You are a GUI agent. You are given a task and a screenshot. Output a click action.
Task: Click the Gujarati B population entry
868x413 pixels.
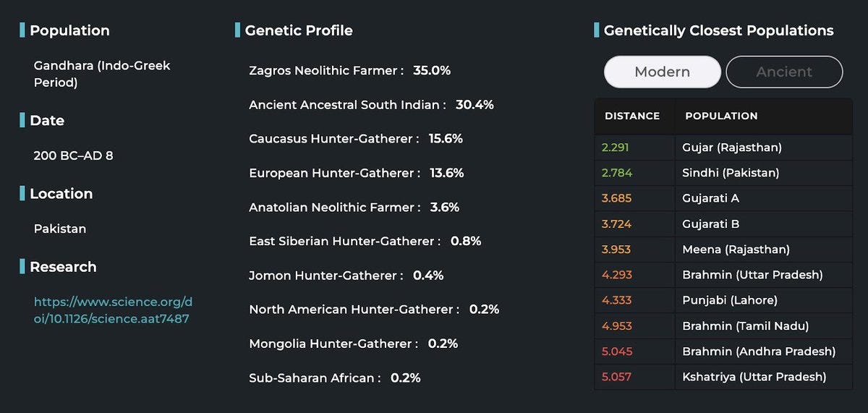710,224
